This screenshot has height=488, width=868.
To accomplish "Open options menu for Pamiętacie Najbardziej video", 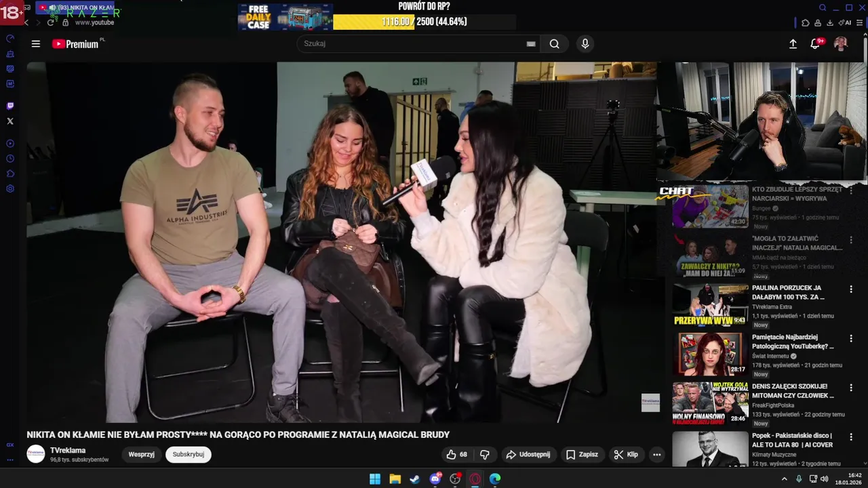I will coord(851,338).
